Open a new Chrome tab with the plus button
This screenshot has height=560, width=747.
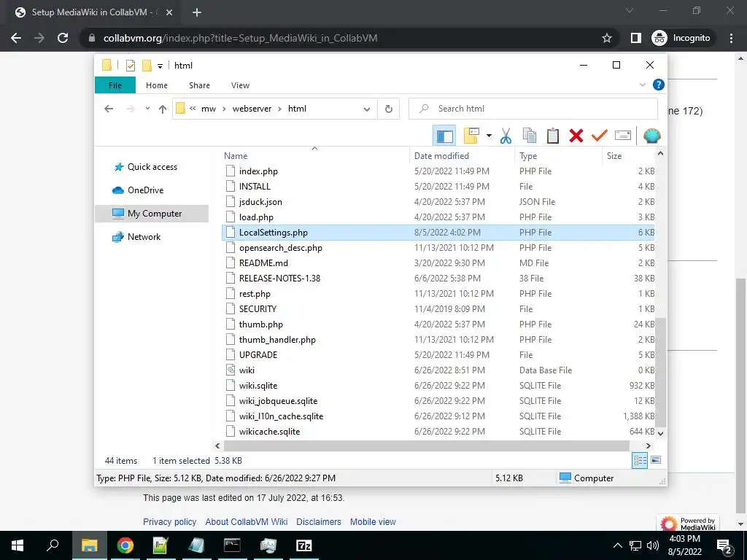pos(197,12)
